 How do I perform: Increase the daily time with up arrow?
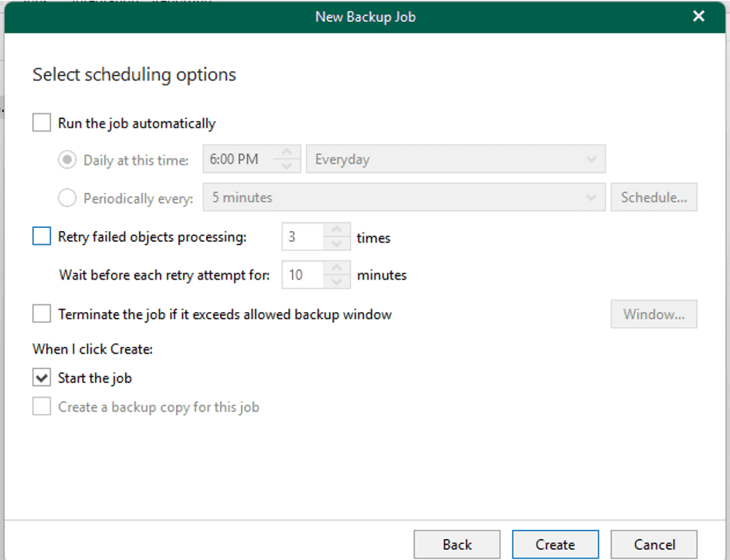(287, 152)
